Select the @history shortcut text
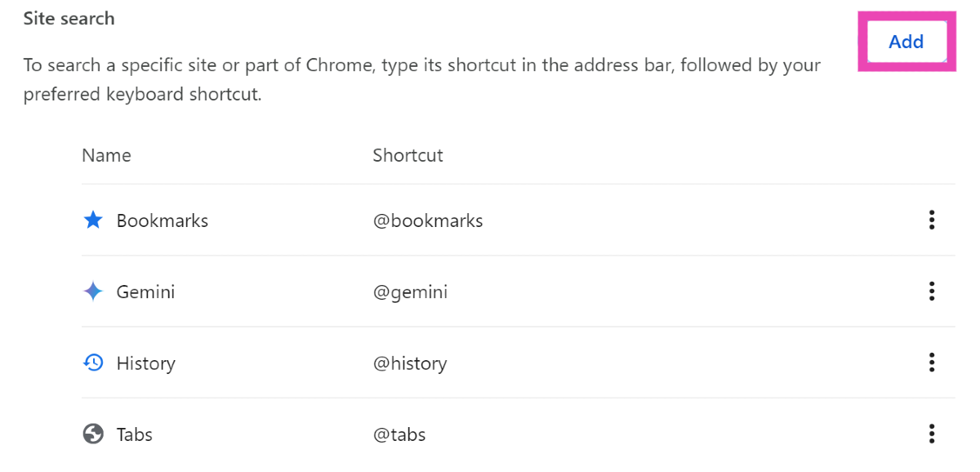This screenshot has height=472, width=980. pos(410,363)
